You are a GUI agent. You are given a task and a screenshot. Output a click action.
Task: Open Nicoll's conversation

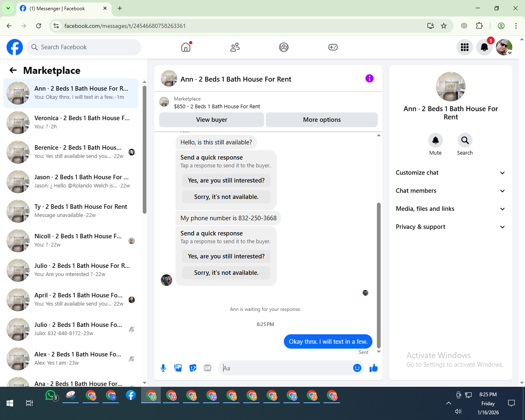pyautogui.click(x=71, y=241)
